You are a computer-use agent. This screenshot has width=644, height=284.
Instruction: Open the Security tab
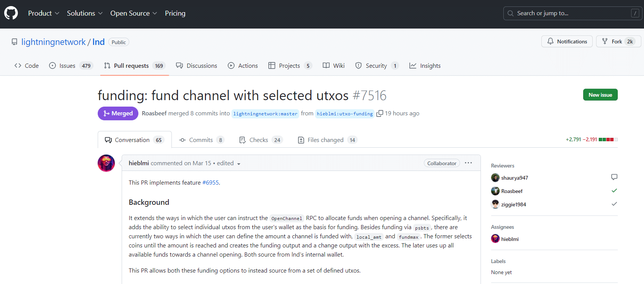click(x=377, y=65)
